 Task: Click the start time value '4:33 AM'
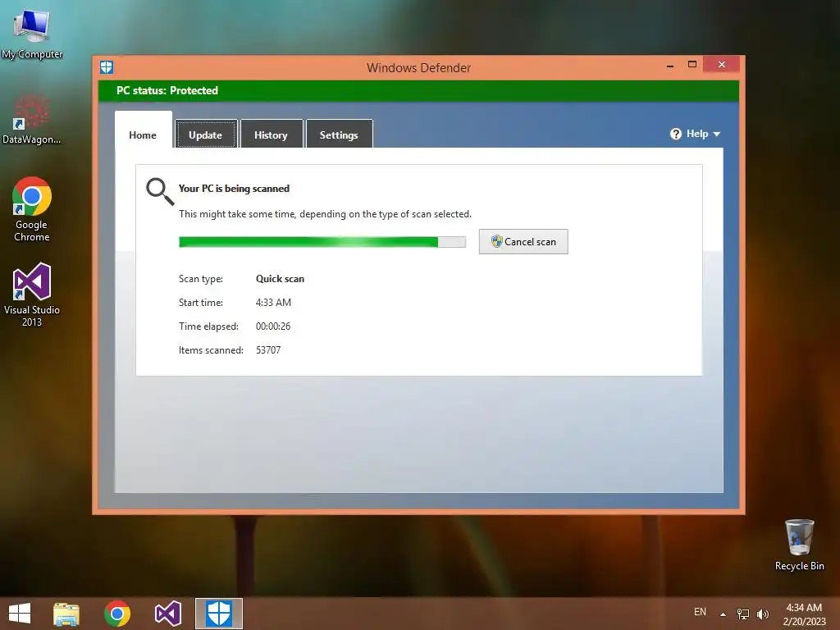coord(274,302)
